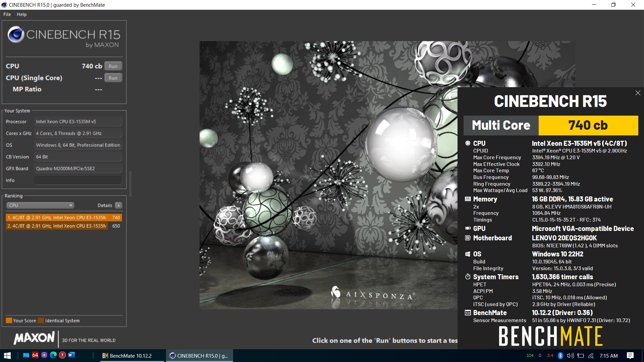Click the 740 cb yellow score box

pos(588,125)
